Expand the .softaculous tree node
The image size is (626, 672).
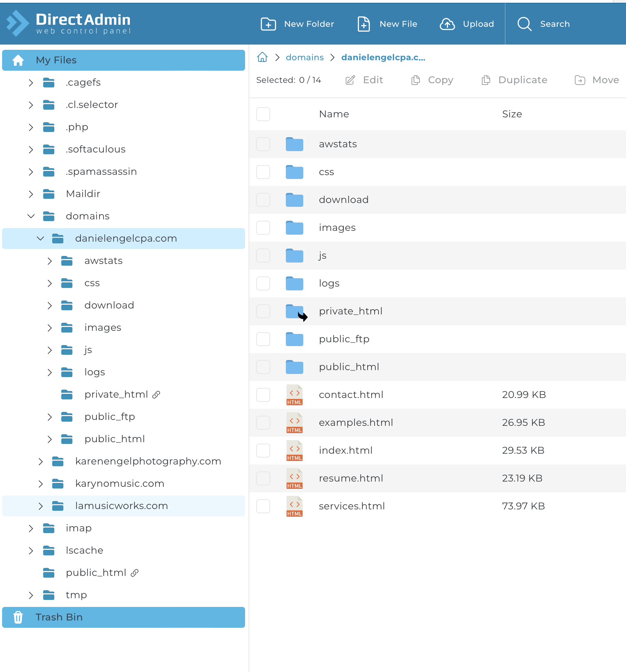point(31,150)
